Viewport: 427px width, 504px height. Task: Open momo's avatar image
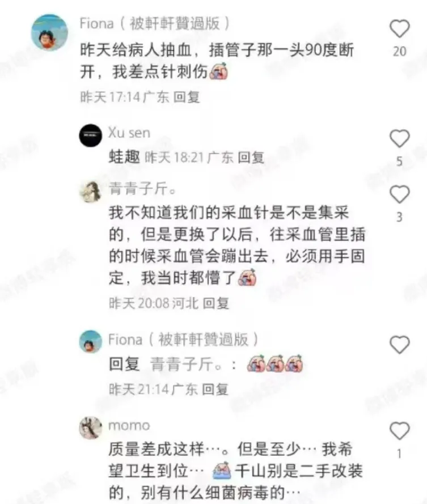point(90,427)
